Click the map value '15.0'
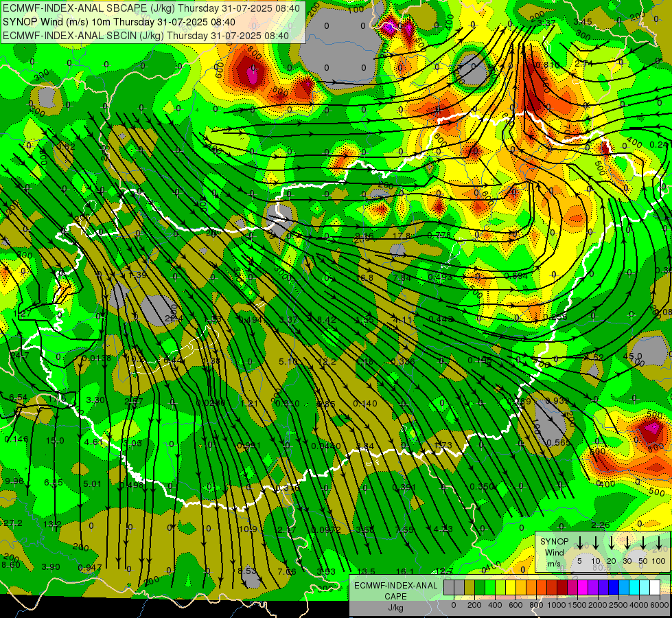Viewport: 672px width, 618px height. click(55, 440)
